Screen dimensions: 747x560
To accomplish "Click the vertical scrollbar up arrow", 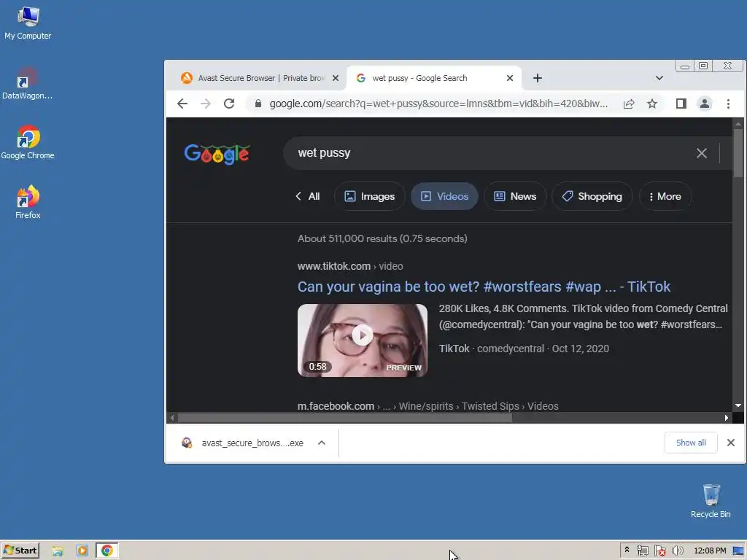I will [x=738, y=124].
